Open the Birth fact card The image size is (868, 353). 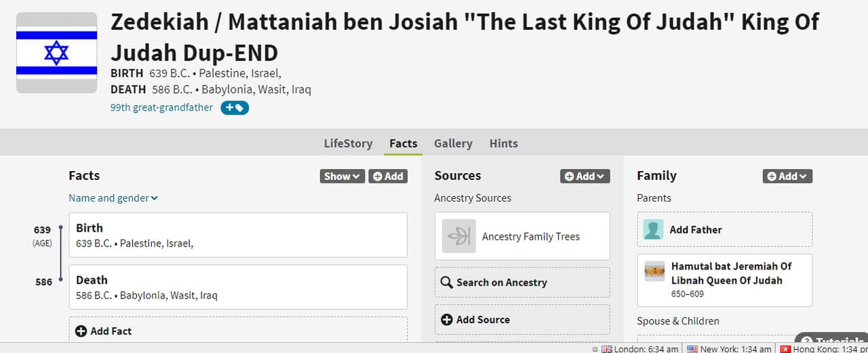tap(237, 235)
